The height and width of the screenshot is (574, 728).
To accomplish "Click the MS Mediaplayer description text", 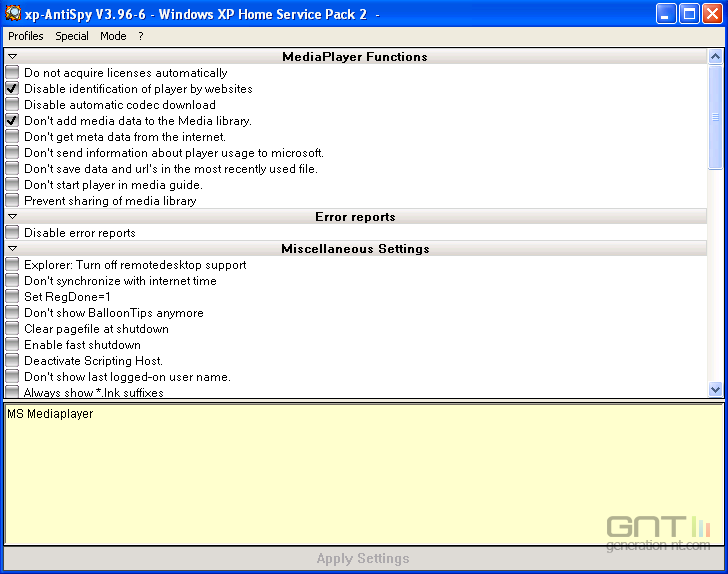I will (x=50, y=414).
